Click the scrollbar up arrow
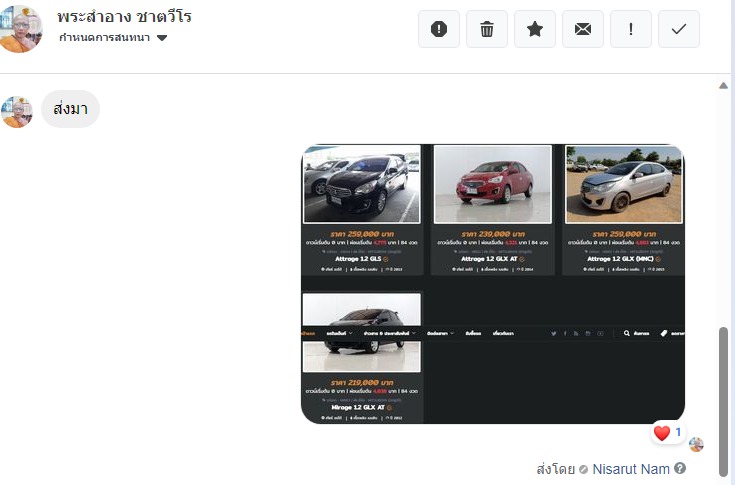 tap(723, 85)
